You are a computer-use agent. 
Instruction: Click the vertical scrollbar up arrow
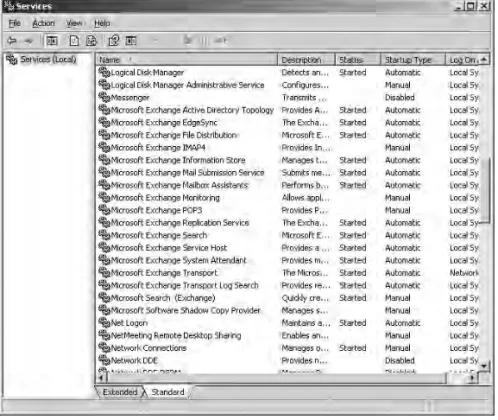tap(484, 60)
